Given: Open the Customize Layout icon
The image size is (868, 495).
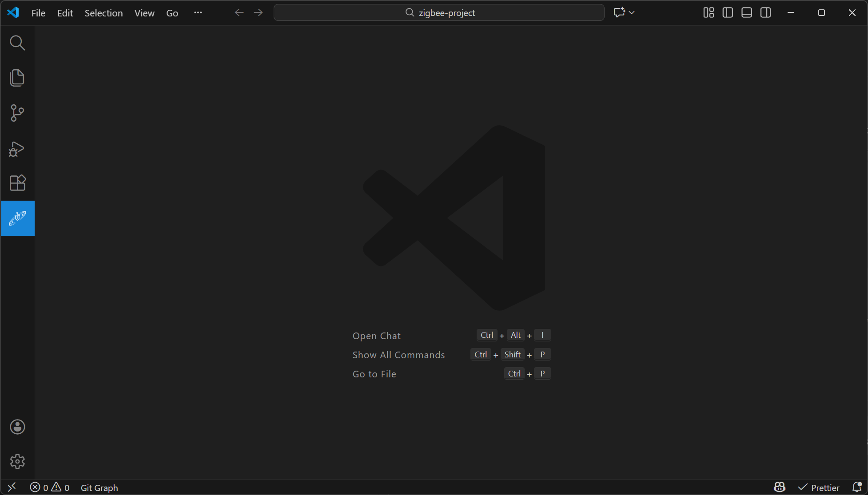Looking at the screenshot, I should [709, 12].
